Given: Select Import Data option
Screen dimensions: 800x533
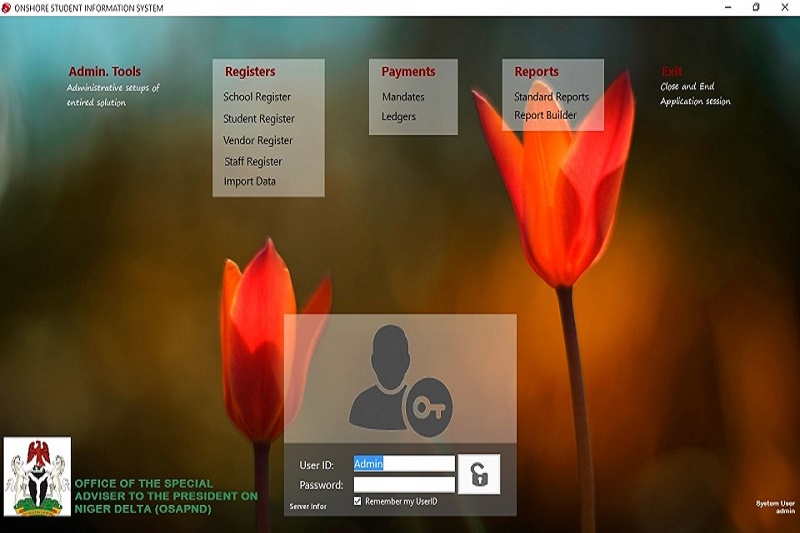Looking at the screenshot, I should tap(250, 181).
